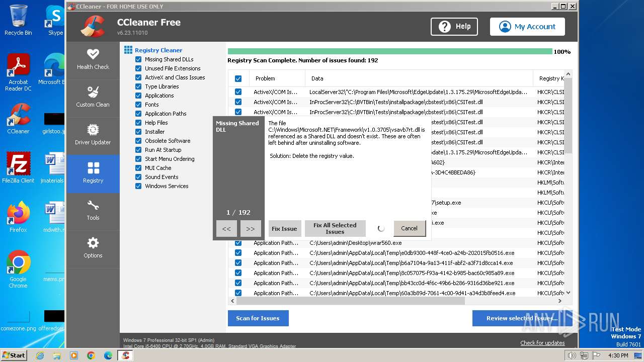Open Edge from taskbar
This screenshot has height=362, width=644.
click(x=108, y=355)
